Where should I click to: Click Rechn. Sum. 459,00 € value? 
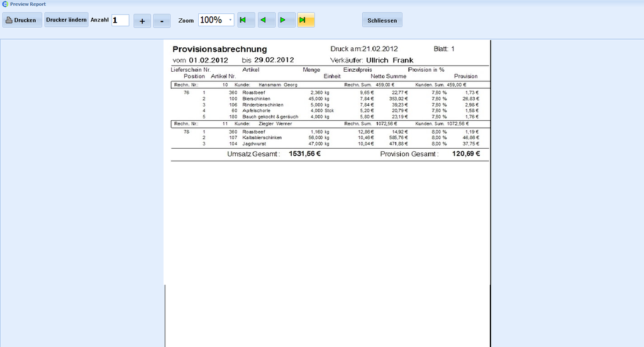pyautogui.click(x=385, y=84)
